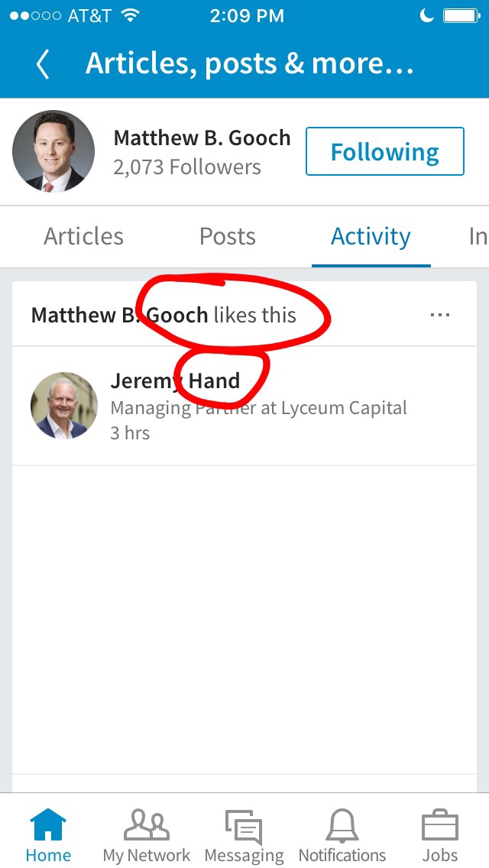Tap the back arrow in header
Viewport: 489px width, 868px height.
click(x=43, y=64)
